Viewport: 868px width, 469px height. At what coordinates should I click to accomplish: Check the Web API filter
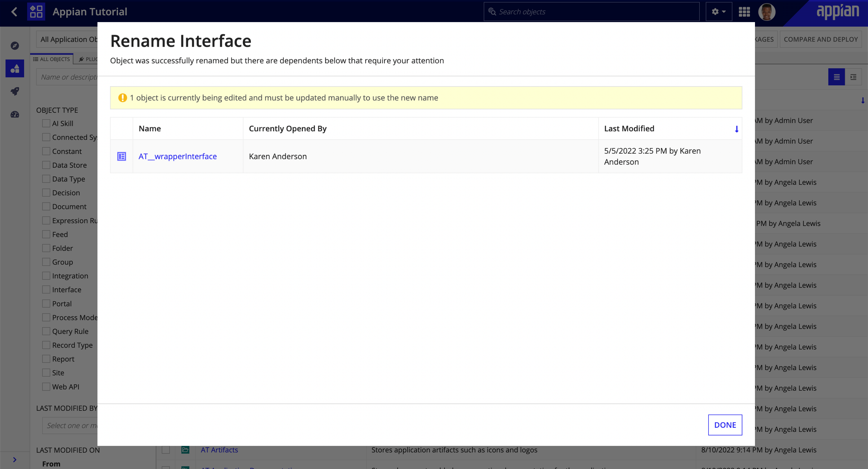point(46,387)
